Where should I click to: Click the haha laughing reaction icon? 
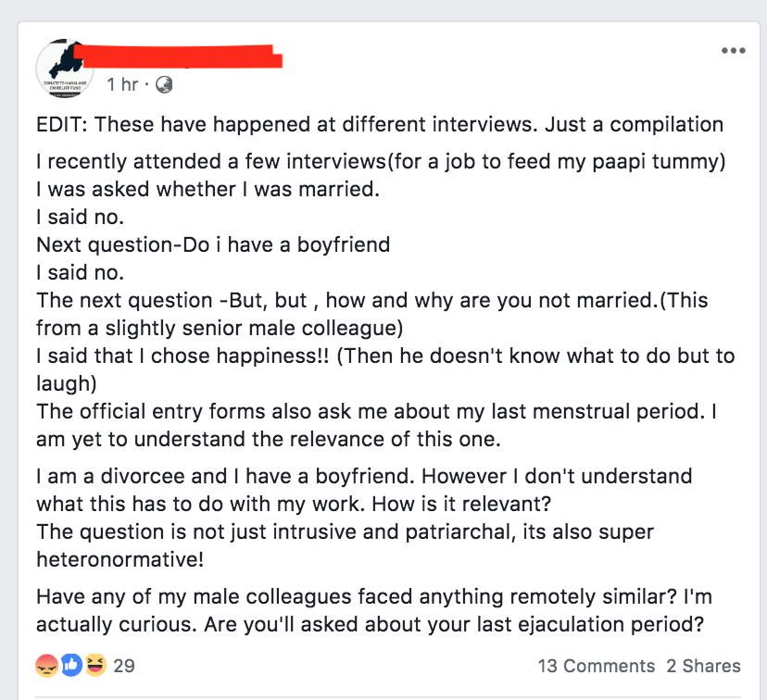click(x=94, y=665)
